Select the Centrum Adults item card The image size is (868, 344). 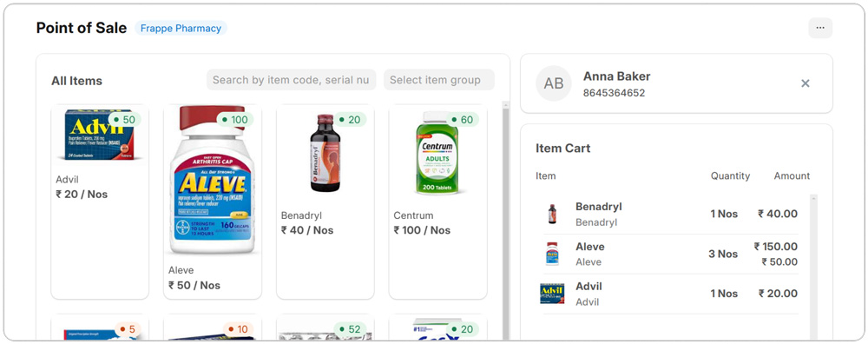437,202
